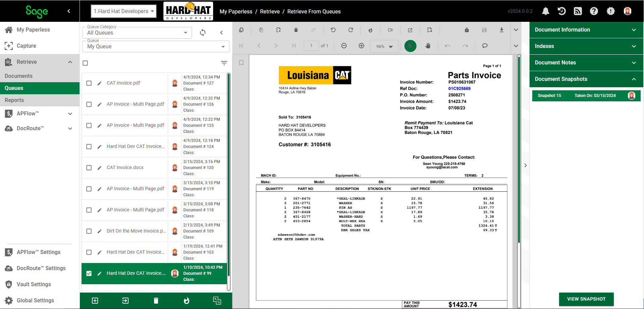Check Document # 124 row checkbox
Viewport: 644px width, 309px height.
(89, 147)
